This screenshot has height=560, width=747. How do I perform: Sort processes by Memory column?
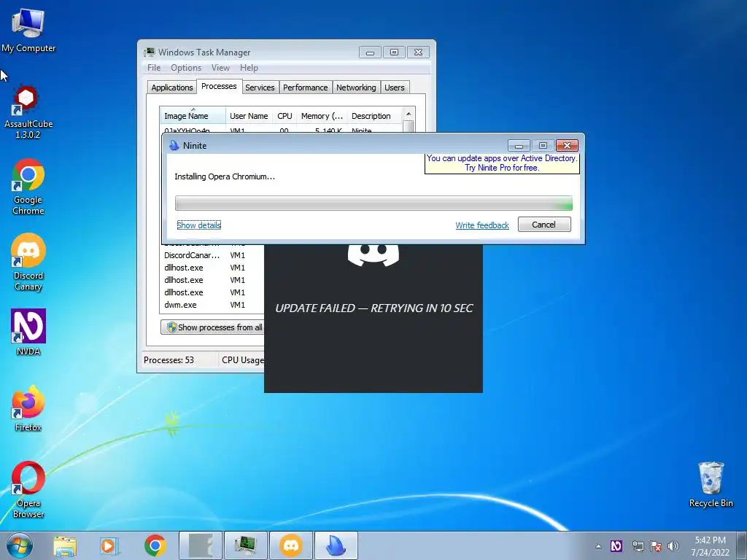pyautogui.click(x=322, y=116)
